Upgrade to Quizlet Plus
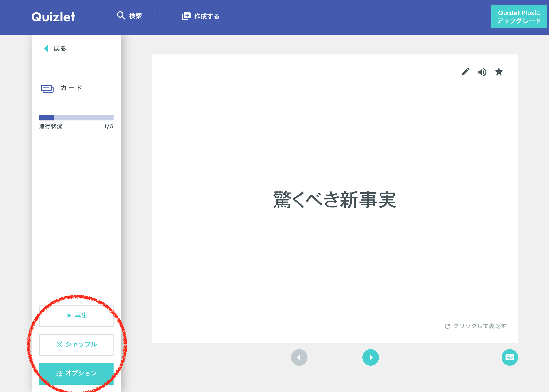549x392 pixels. pos(519,17)
